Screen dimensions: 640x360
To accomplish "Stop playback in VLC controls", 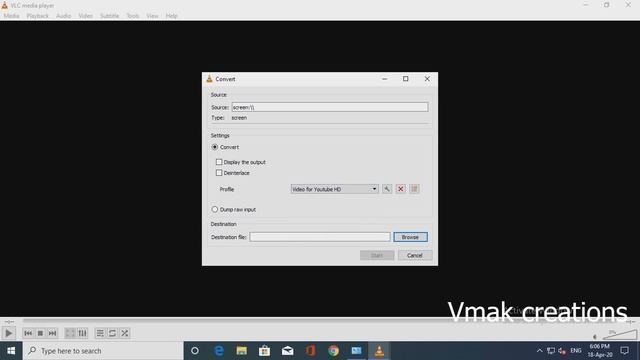I will [40, 333].
